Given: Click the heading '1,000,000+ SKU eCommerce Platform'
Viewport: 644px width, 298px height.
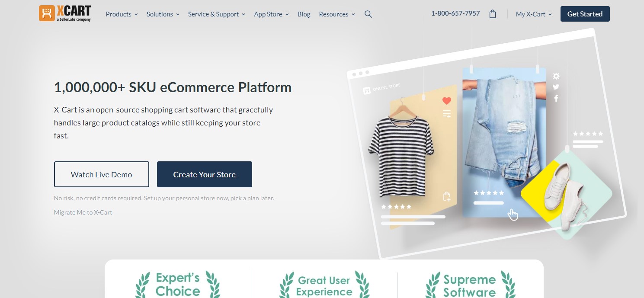Looking at the screenshot, I should [x=173, y=87].
